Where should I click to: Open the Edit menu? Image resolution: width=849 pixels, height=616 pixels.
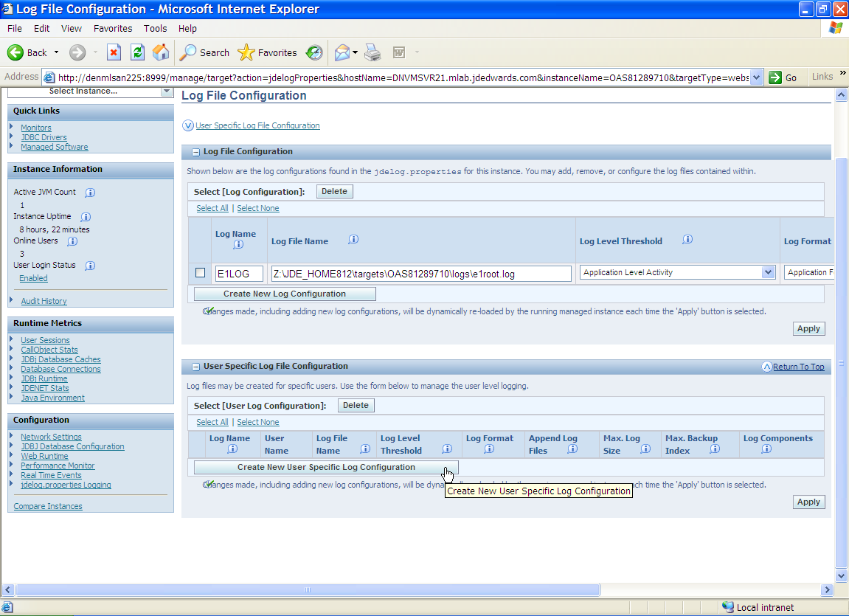[42, 28]
